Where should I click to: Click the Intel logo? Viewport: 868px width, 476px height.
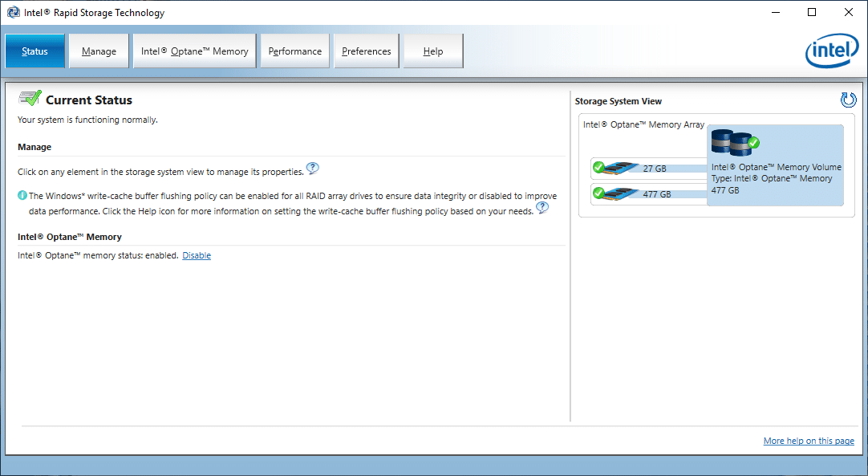[831, 51]
